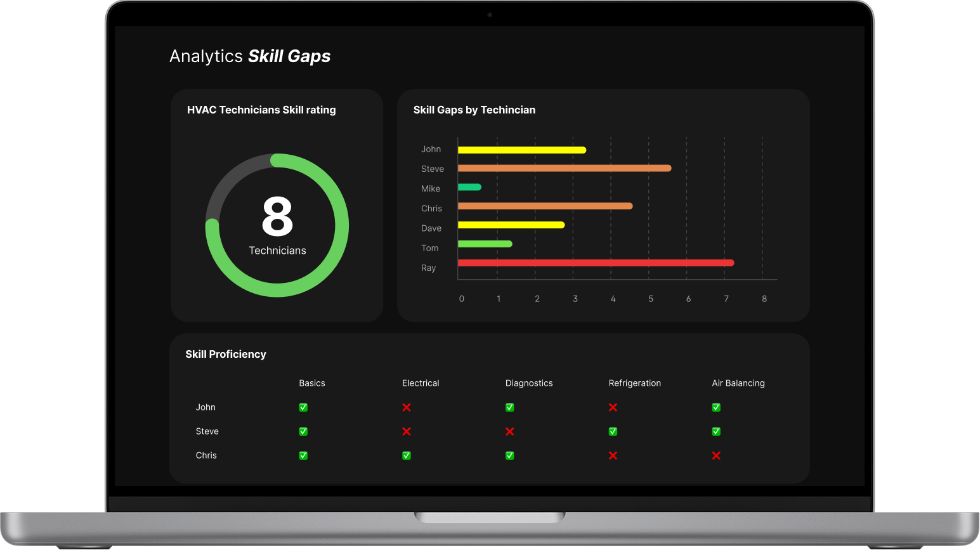Select Chris's orange bar in the chart
The height and width of the screenshot is (550, 980).
click(x=546, y=206)
